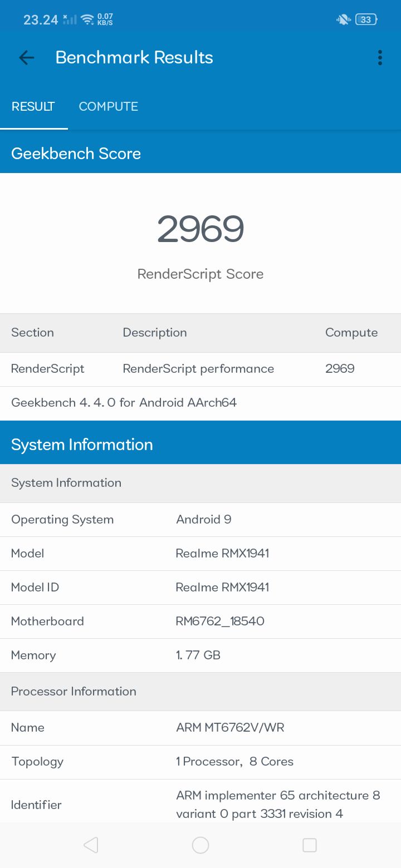Tap the 1.77 GB memory value
The width and height of the screenshot is (401, 868).
198,655
